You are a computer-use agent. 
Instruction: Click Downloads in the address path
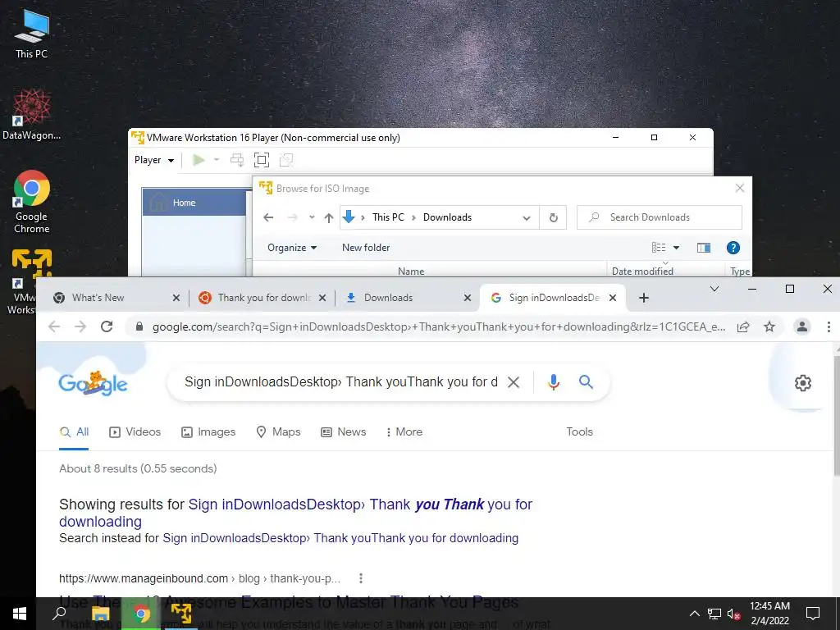click(447, 217)
